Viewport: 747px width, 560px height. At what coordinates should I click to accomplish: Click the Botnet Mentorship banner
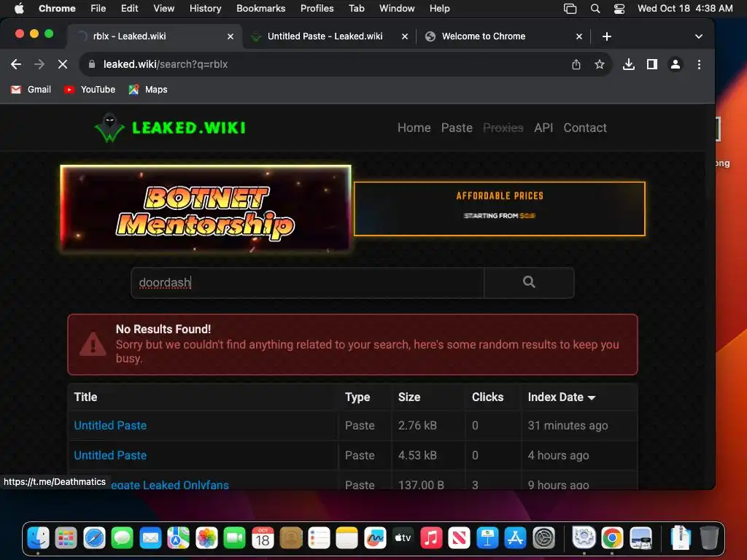(206, 208)
